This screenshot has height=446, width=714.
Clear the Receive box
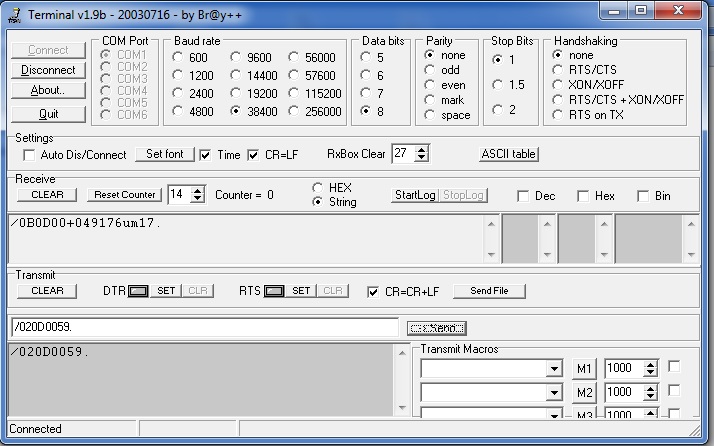[47, 195]
